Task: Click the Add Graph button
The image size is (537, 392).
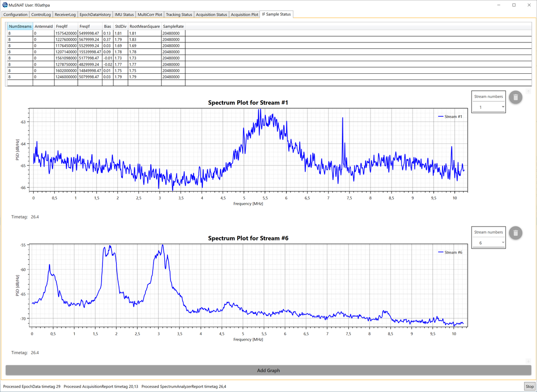Action: pyautogui.click(x=268, y=371)
